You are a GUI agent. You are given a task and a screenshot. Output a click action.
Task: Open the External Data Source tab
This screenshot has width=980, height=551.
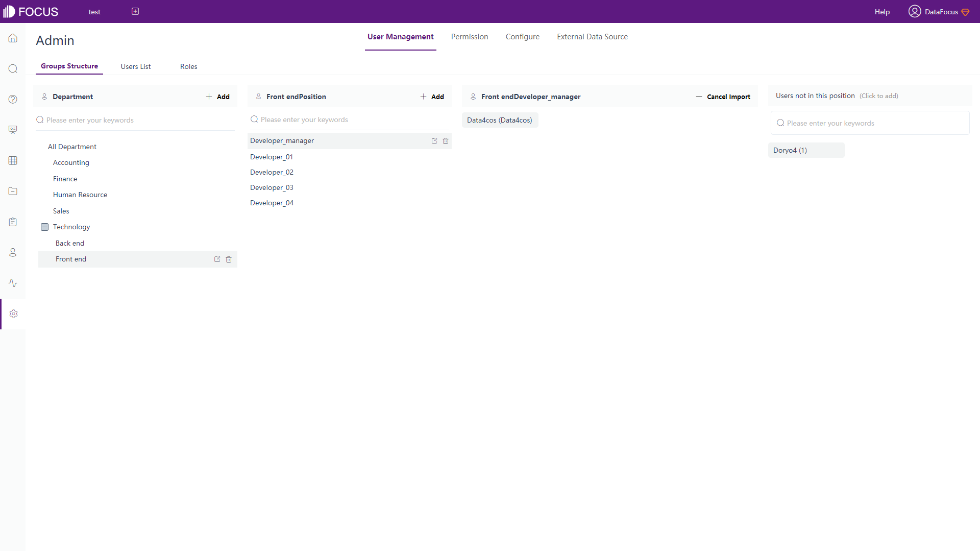click(x=592, y=37)
